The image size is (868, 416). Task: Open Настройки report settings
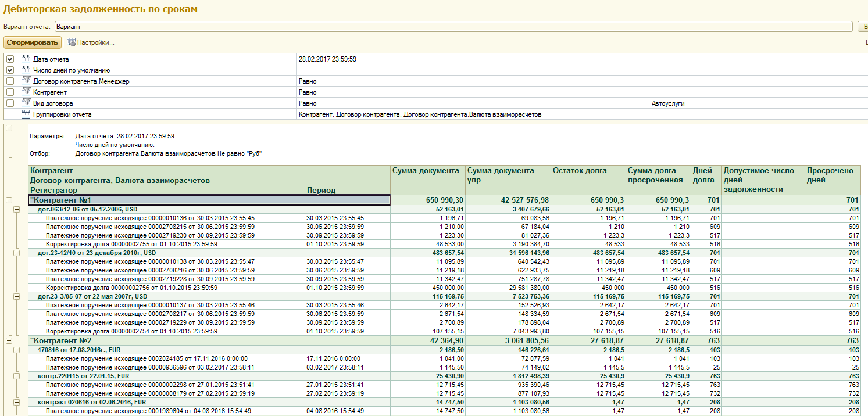pyautogui.click(x=95, y=42)
